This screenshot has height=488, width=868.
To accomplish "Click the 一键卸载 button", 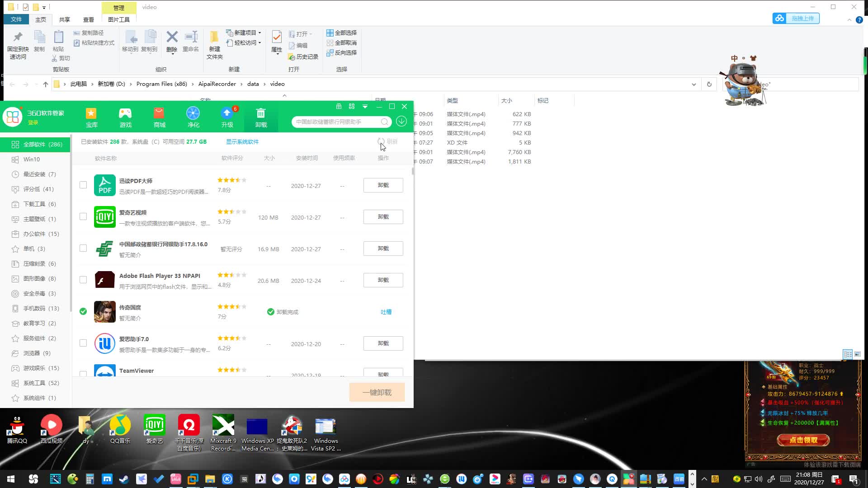I will coord(377,392).
